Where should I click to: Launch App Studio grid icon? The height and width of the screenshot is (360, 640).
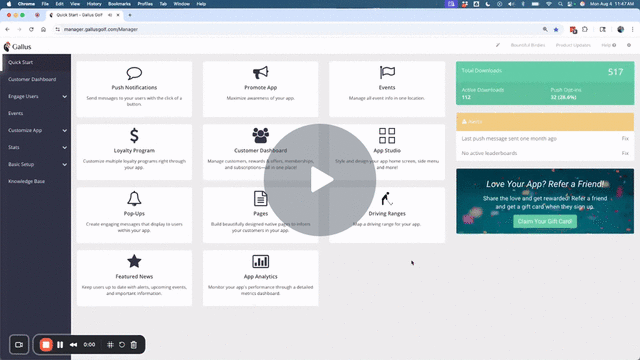tap(387, 136)
